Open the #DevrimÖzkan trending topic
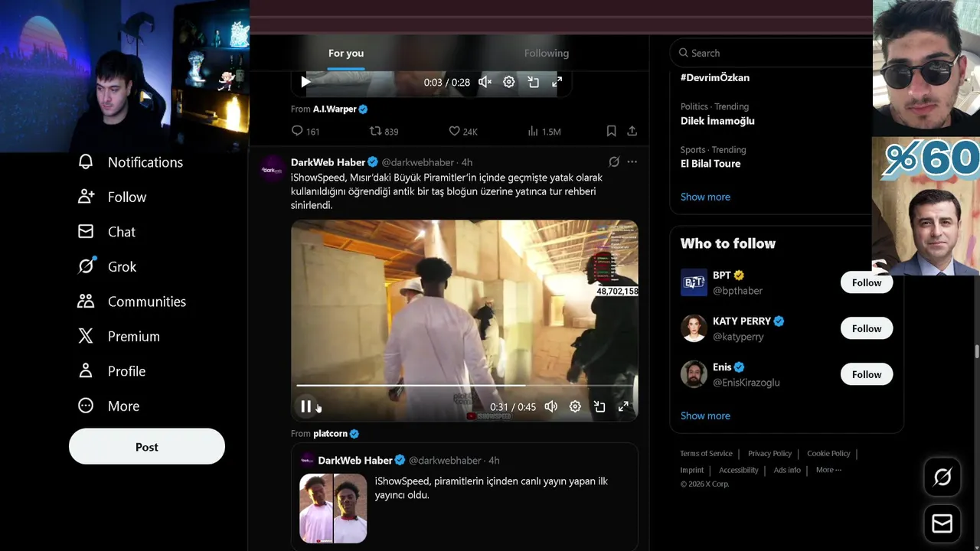 [x=715, y=78]
